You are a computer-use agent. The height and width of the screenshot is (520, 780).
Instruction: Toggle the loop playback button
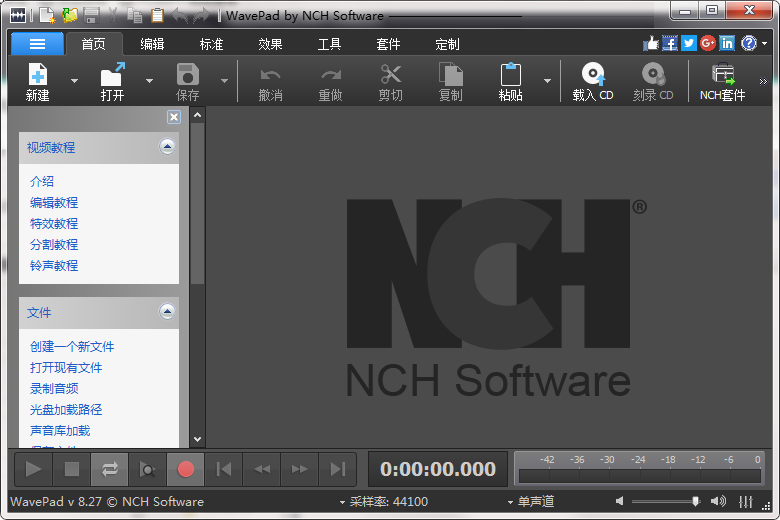tap(109, 469)
